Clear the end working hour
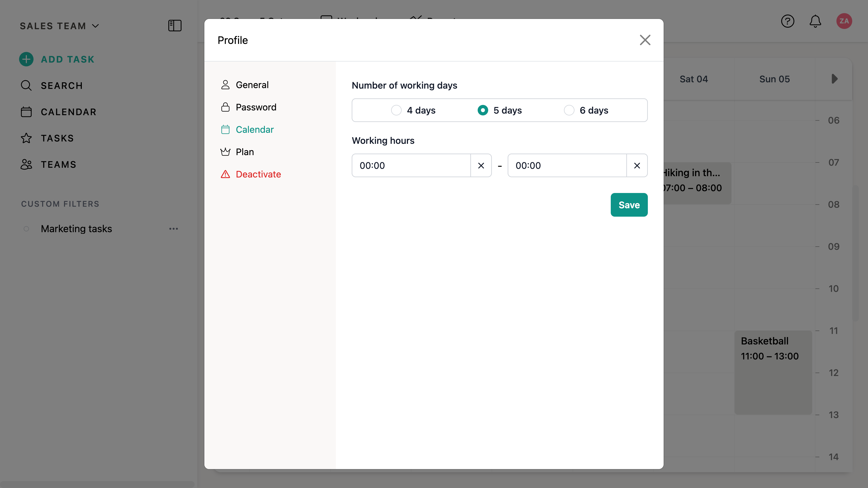Image resolution: width=868 pixels, height=488 pixels. pyautogui.click(x=637, y=165)
